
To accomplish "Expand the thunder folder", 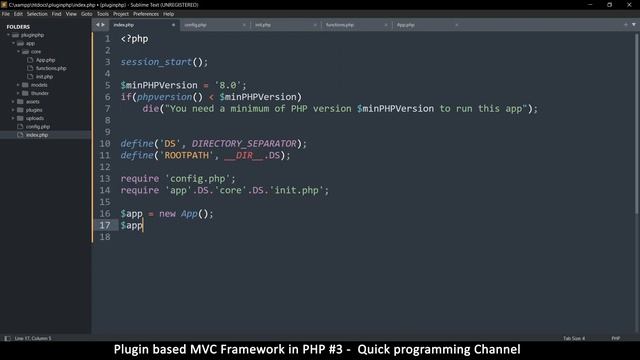I will pyautogui.click(x=18, y=93).
